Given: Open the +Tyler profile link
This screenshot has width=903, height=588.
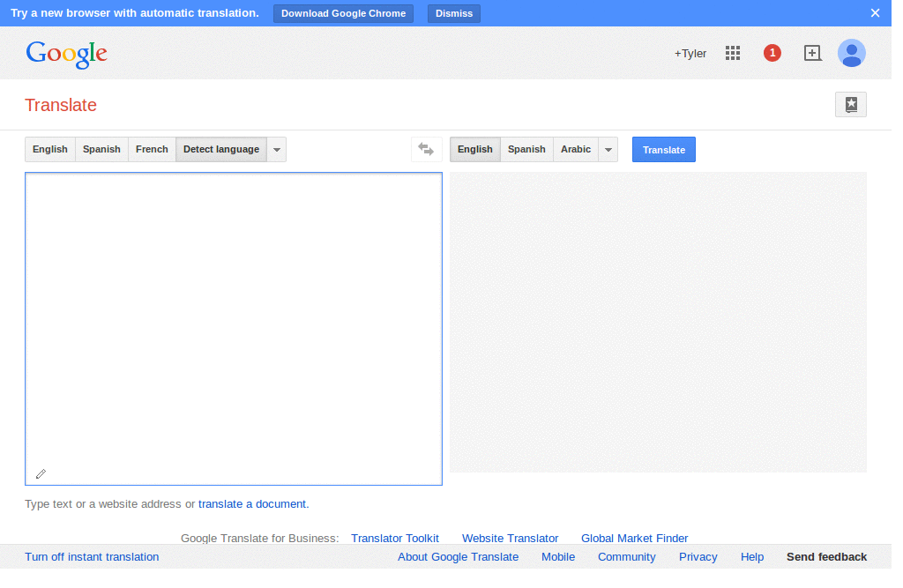Looking at the screenshot, I should (690, 54).
